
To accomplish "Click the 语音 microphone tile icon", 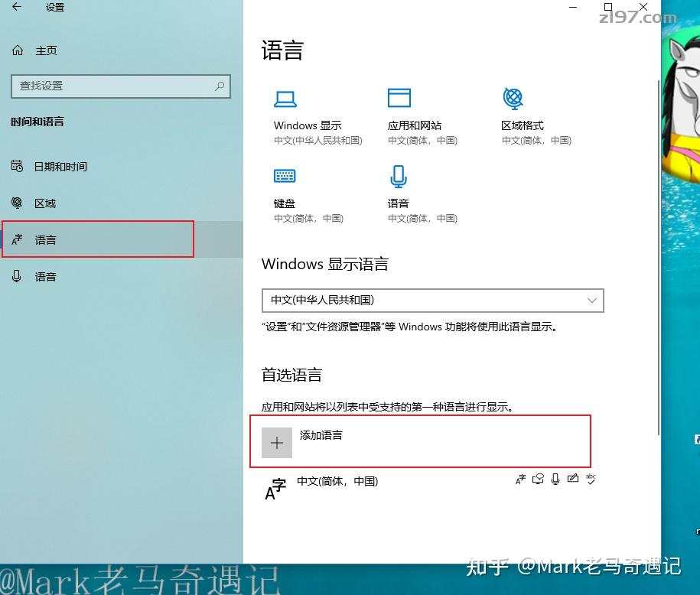I will (399, 177).
